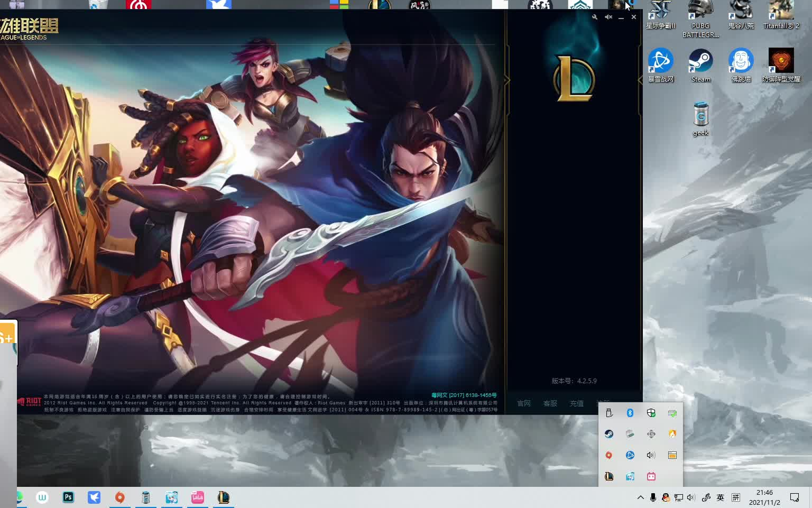812x508 pixels.
Task: Open the 官网 official site link
Action: pos(524,403)
